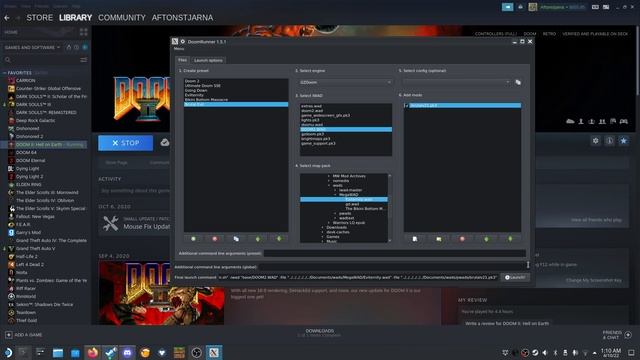Viewport: 640px width, 360px height.
Task: Click the game info icon in Steam
Action: [609, 141]
